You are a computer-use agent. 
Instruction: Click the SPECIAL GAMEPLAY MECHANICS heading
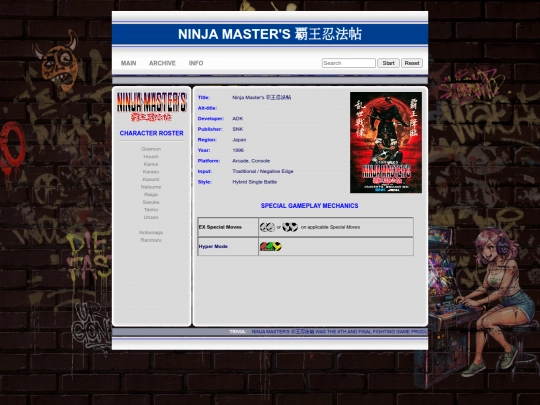[x=309, y=206]
